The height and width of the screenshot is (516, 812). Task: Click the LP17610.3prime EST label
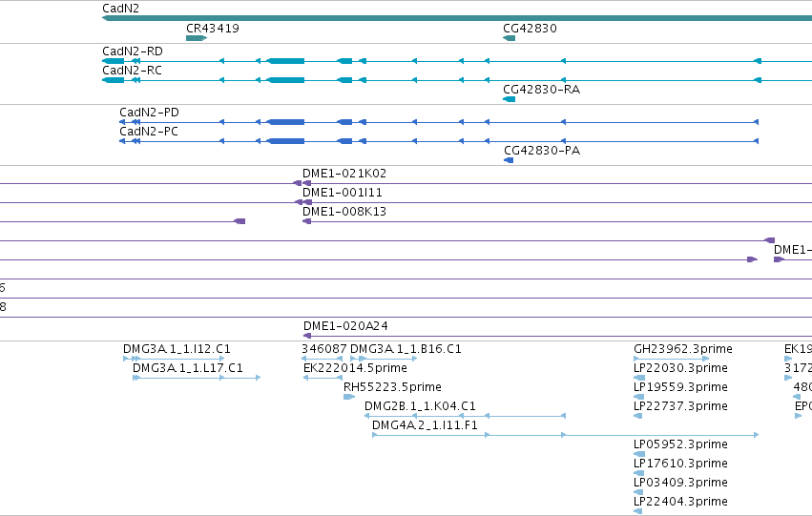tap(680, 464)
